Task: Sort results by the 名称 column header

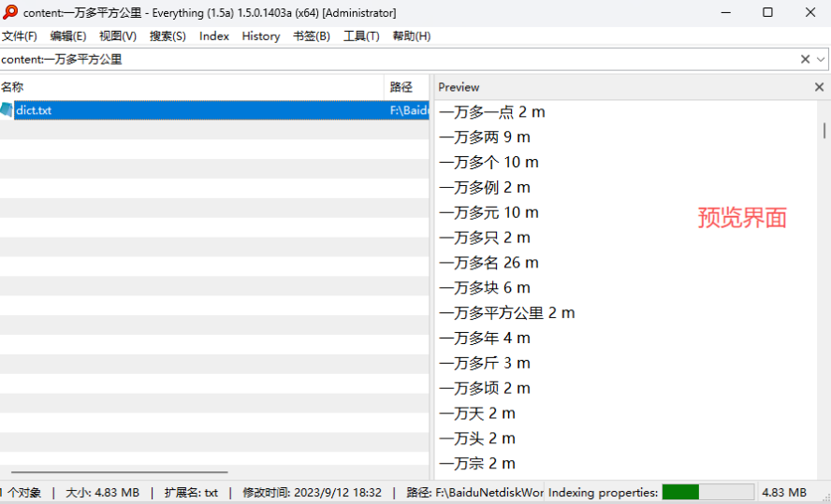Action: (191, 87)
